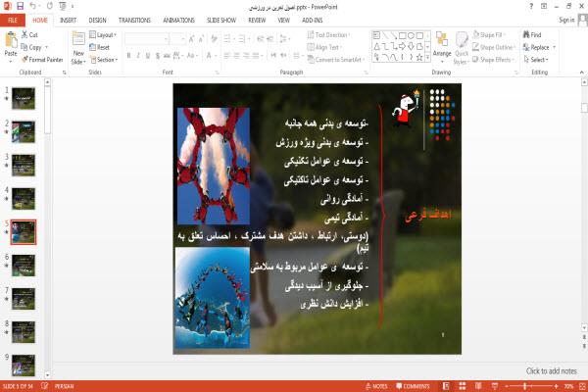Viewport: 588px width, 392px height.
Task: Open the Shape Effects options
Action: [x=494, y=60]
